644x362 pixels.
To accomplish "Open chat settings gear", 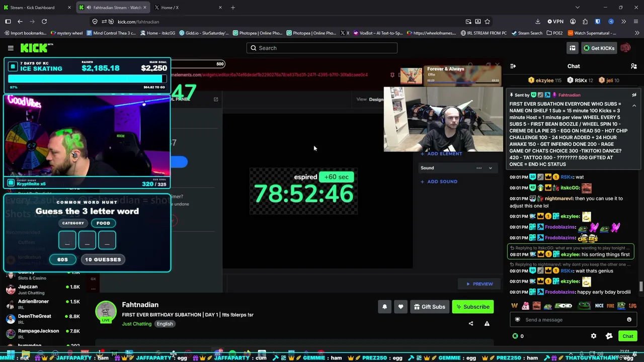I will pos(594,336).
